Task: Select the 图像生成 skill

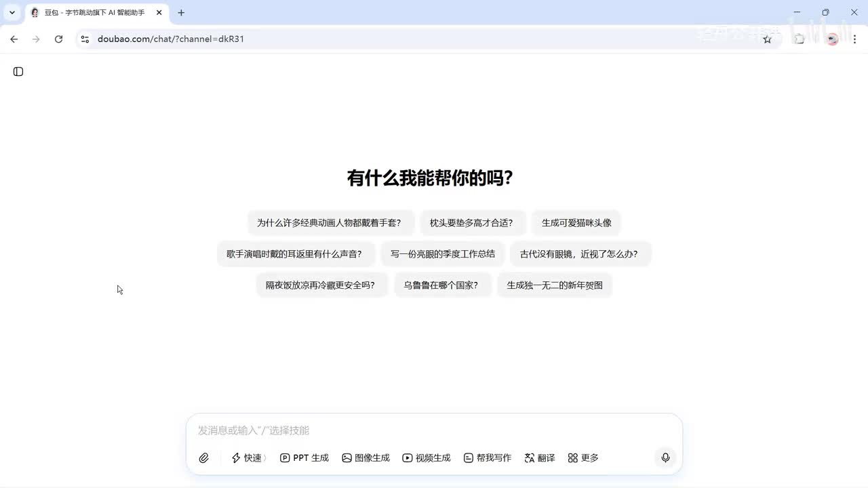Action: click(x=366, y=458)
